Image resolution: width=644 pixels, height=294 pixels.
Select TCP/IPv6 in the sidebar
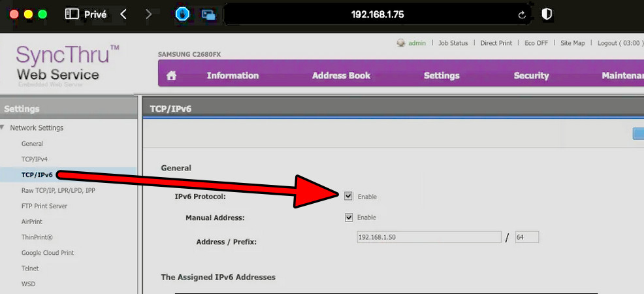tap(37, 175)
